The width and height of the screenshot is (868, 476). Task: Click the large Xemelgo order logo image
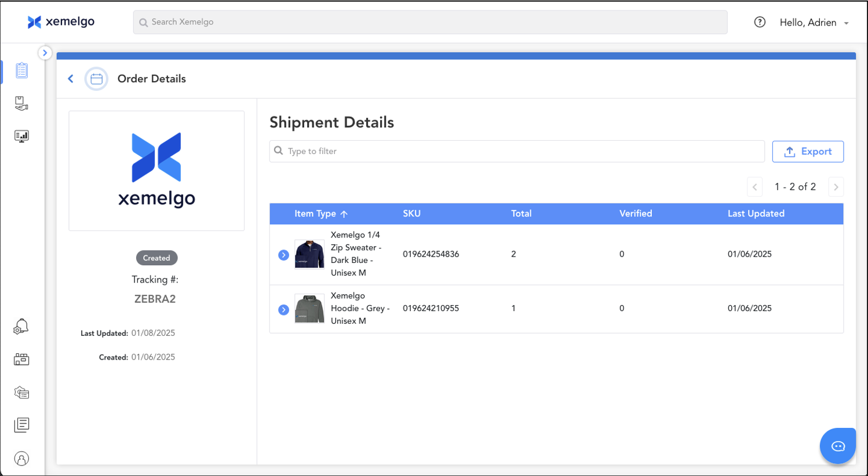pyautogui.click(x=156, y=171)
